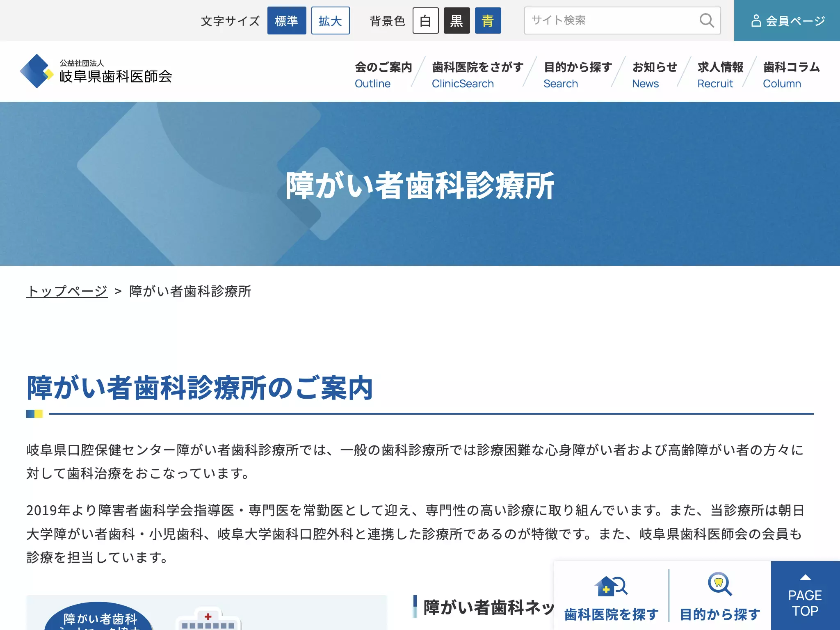Click the 岐阜県歯科医師会 logo
The image size is (840, 630).
[x=96, y=71]
